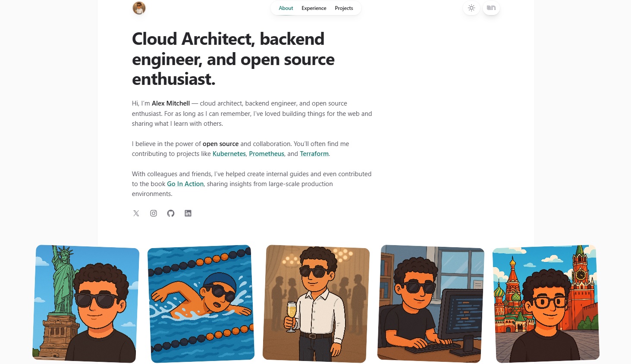Open the Experience tab

click(314, 8)
